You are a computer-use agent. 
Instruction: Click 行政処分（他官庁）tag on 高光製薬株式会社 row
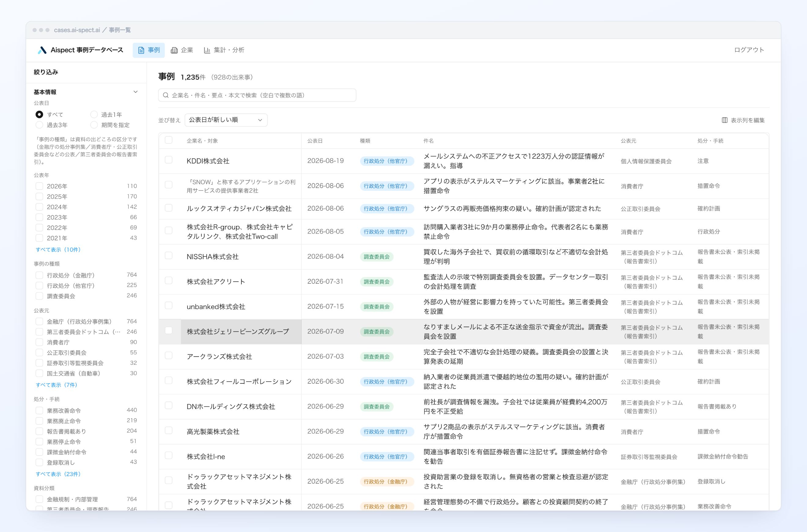[x=387, y=432]
